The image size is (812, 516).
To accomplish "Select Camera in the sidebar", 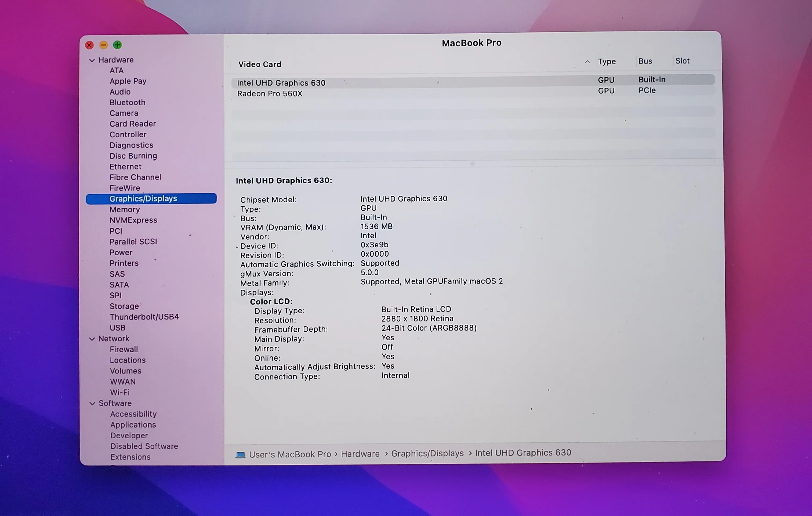I will point(124,113).
